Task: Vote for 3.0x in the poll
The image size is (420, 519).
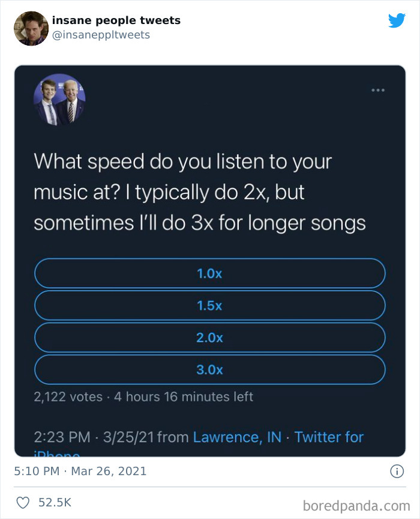Action: click(210, 369)
